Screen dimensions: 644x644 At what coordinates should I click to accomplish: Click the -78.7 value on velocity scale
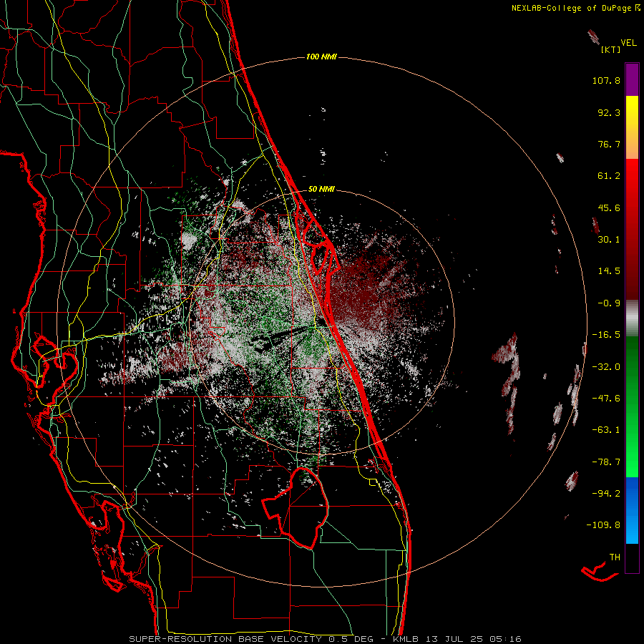tap(606, 462)
